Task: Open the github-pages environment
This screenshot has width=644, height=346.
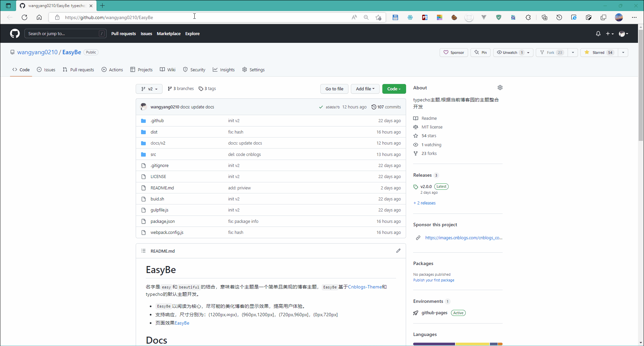Action: (434, 313)
